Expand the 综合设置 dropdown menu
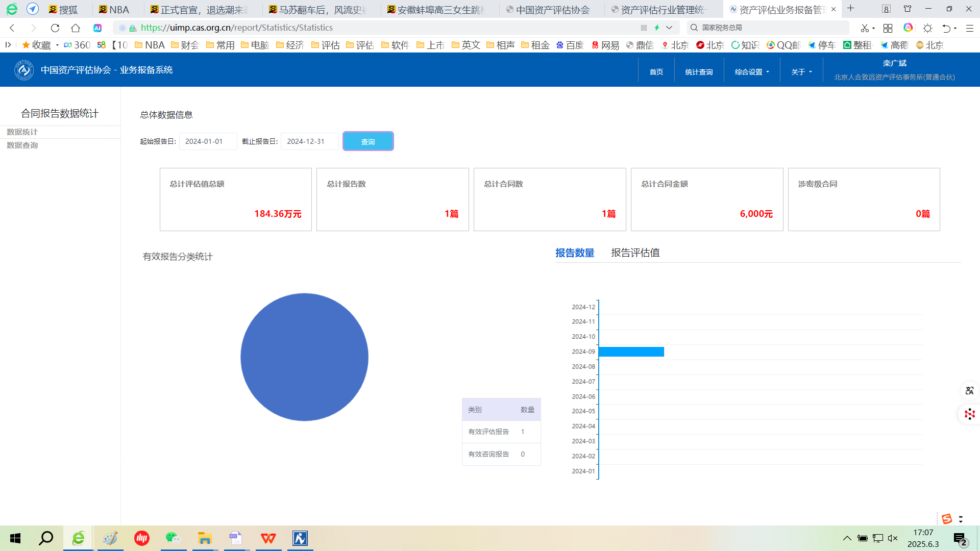980x551 pixels. click(x=752, y=72)
